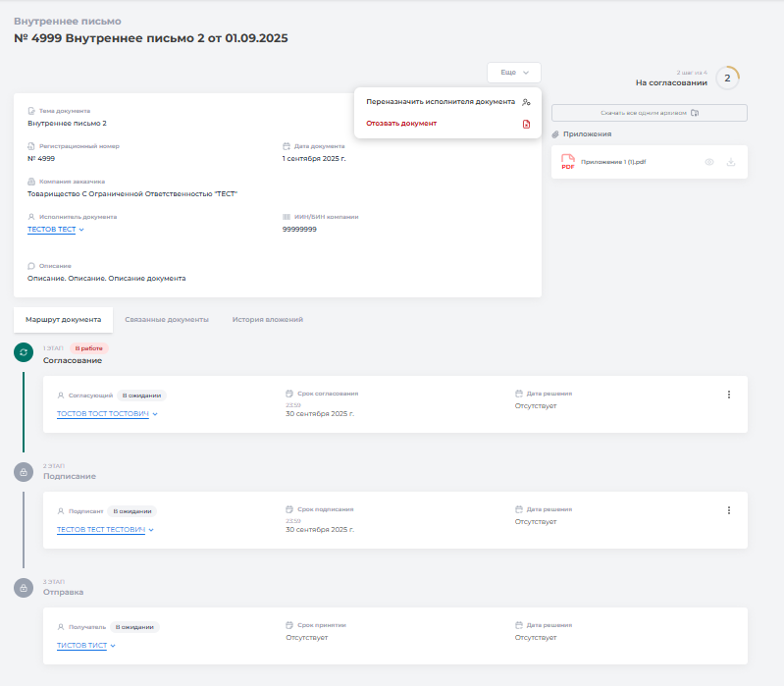Screen dimensions: 784x686
Task: Click Скачать все одним архивом button
Action: pyautogui.click(x=649, y=113)
